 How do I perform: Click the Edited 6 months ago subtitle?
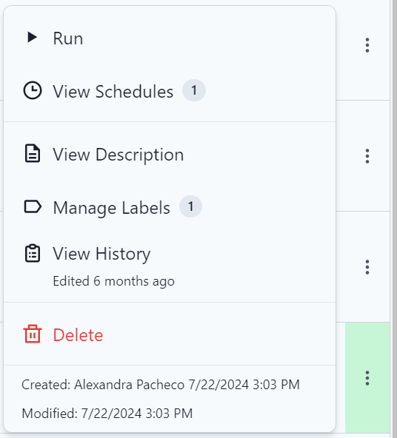[114, 281]
